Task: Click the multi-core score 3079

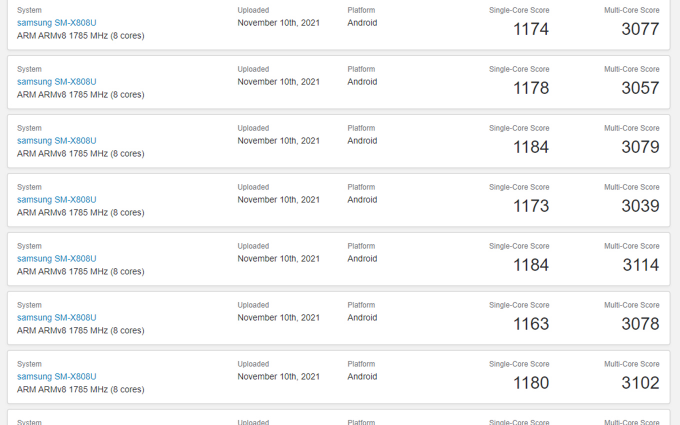Action: [641, 147]
